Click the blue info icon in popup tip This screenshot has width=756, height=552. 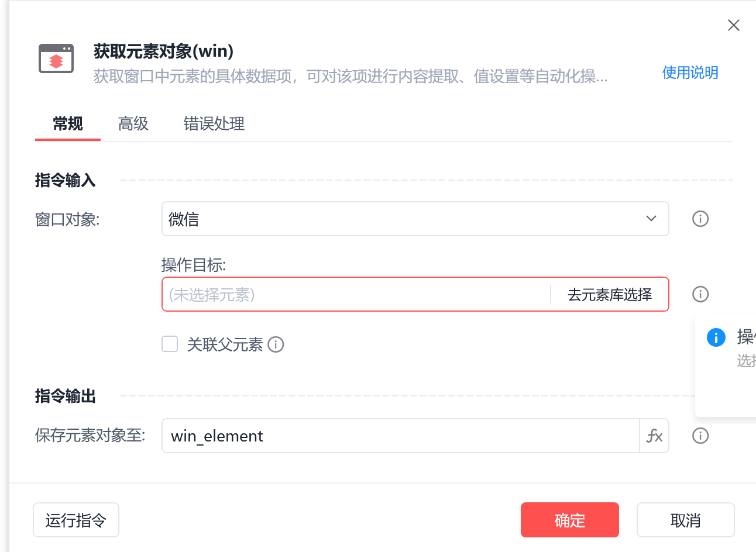pos(716,337)
